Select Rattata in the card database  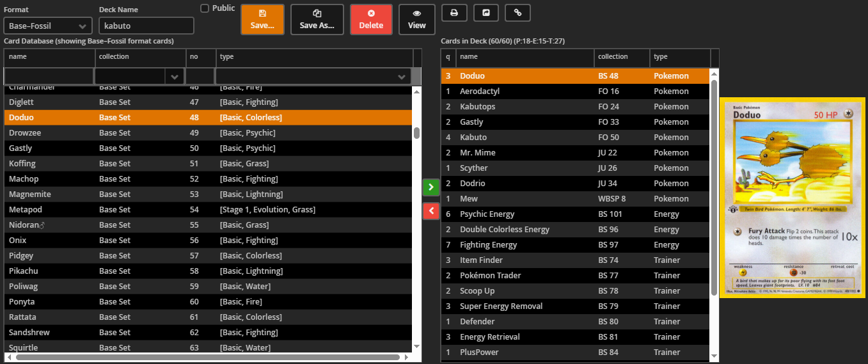coord(209,317)
